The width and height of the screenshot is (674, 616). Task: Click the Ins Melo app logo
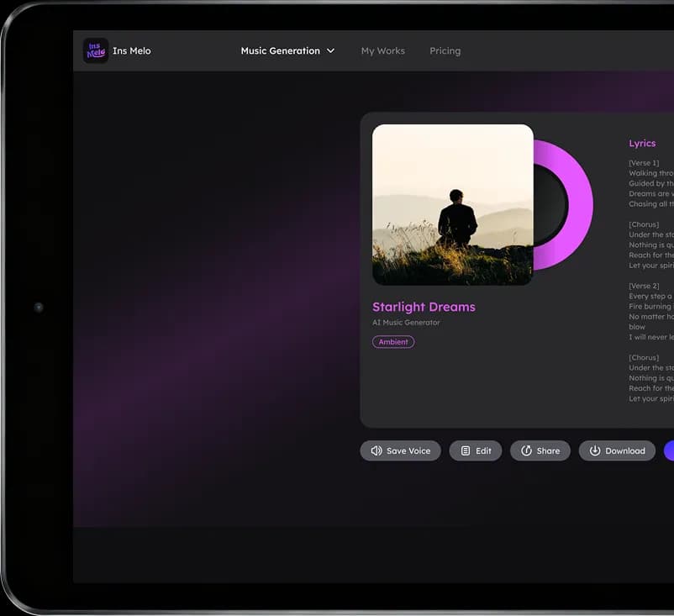click(95, 50)
